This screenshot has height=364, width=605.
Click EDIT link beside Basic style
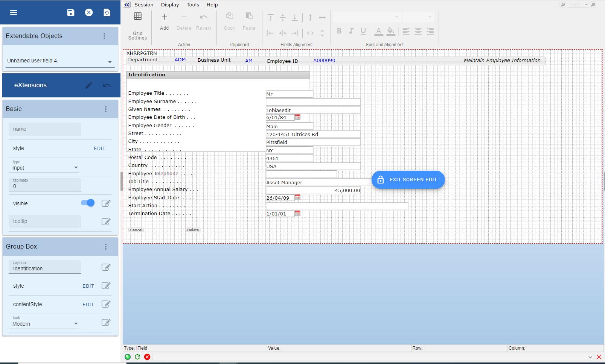point(99,149)
